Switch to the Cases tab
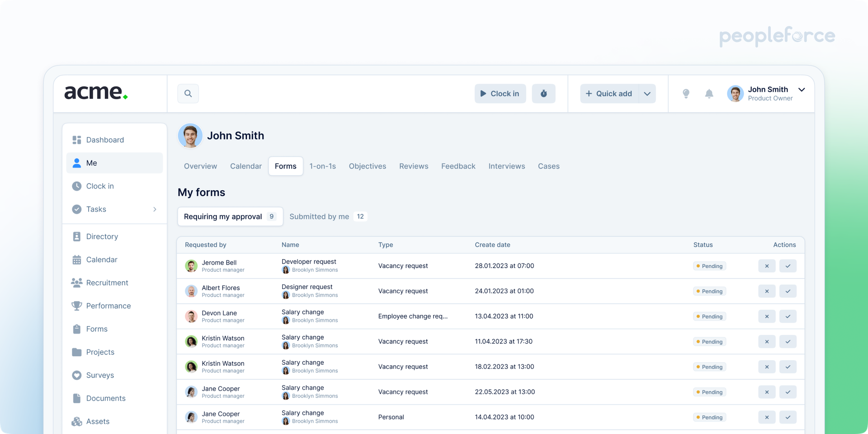This screenshot has height=434, width=868. (x=549, y=166)
